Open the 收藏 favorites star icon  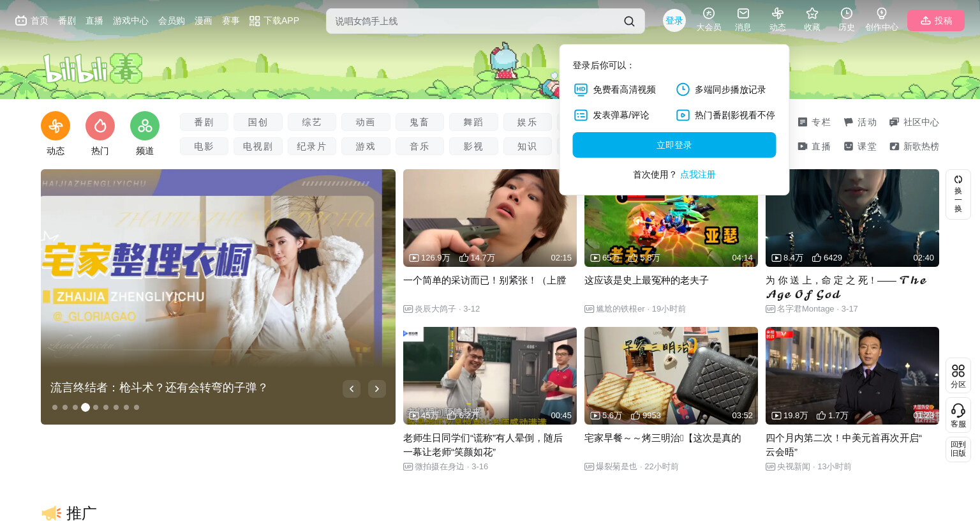pyautogui.click(x=812, y=19)
